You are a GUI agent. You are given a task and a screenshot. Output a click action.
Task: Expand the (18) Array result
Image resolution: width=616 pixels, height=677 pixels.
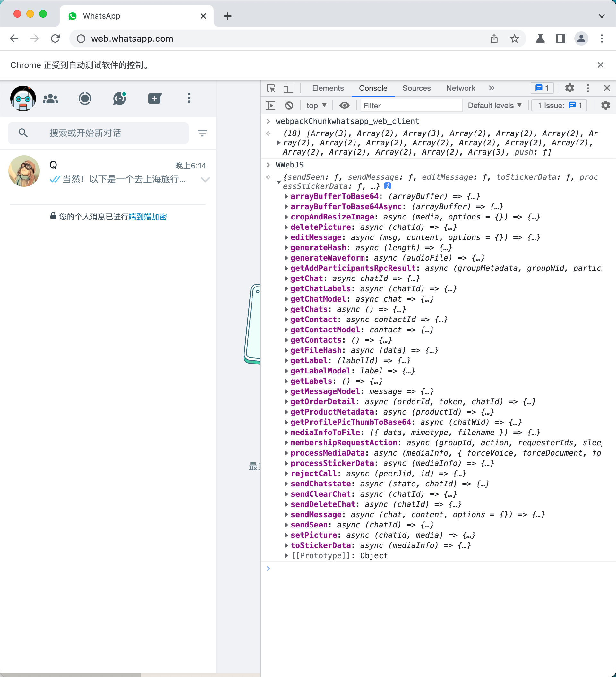[x=278, y=143]
